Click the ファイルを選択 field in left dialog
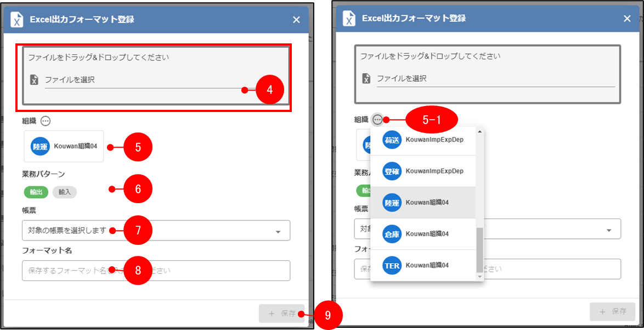The width and height of the screenshot is (644, 330). (143, 80)
